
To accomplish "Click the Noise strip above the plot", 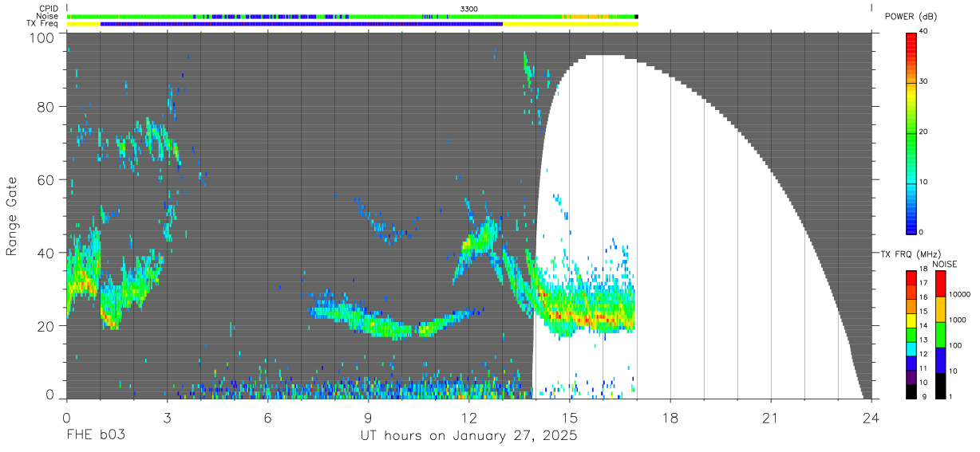I will tap(352, 16).
